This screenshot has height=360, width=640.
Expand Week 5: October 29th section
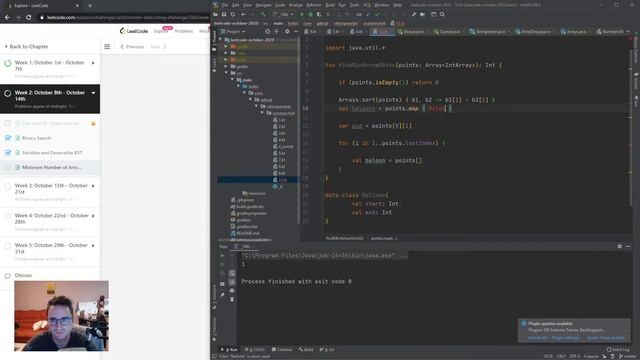(93, 245)
